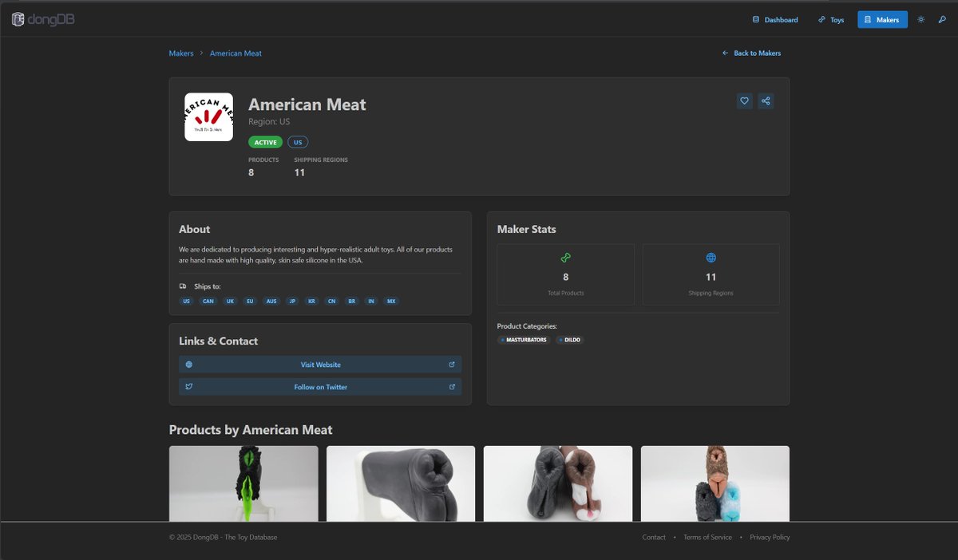Click the globe icon on Visit Website
Screen dimensions: 958x560
point(188,364)
